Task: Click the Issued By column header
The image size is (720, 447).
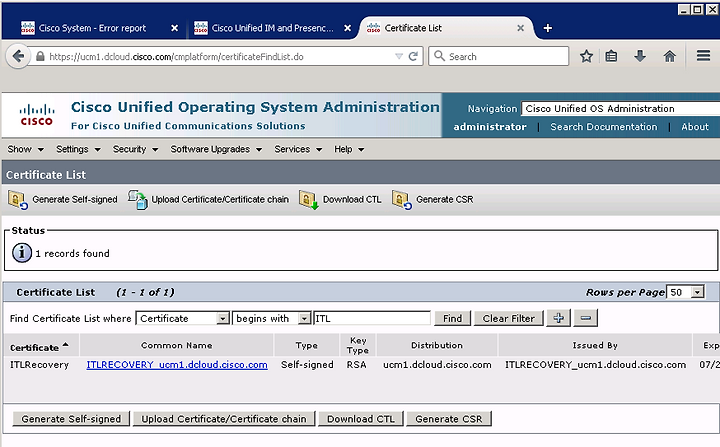Action: click(x=595, y=345)
